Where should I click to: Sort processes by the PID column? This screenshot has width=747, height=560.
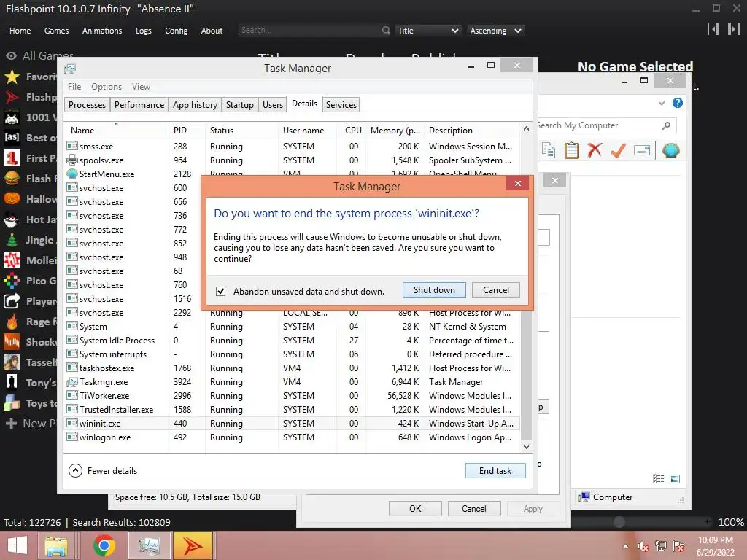[186, 130]
